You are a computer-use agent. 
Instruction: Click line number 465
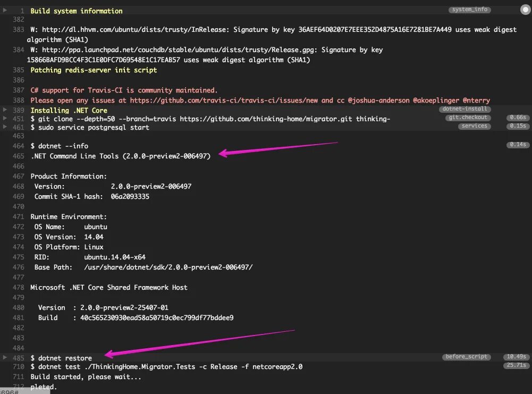pos(18,156)
